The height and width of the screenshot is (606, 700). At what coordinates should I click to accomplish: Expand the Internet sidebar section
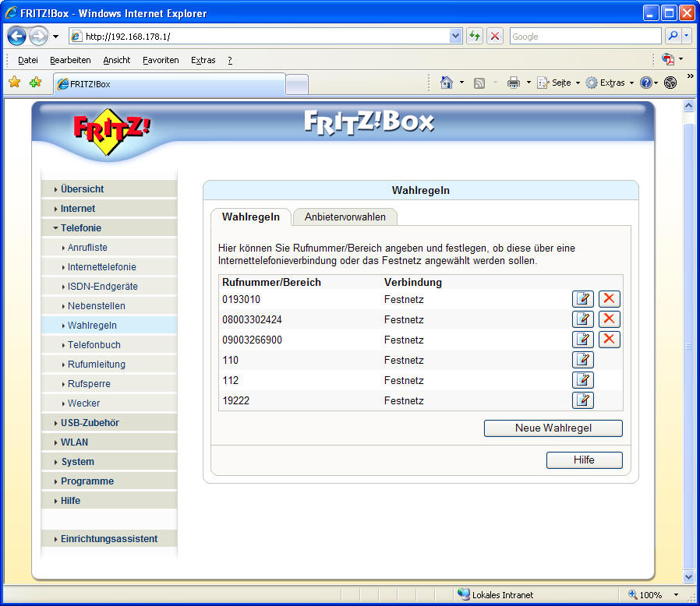[109, 209]
